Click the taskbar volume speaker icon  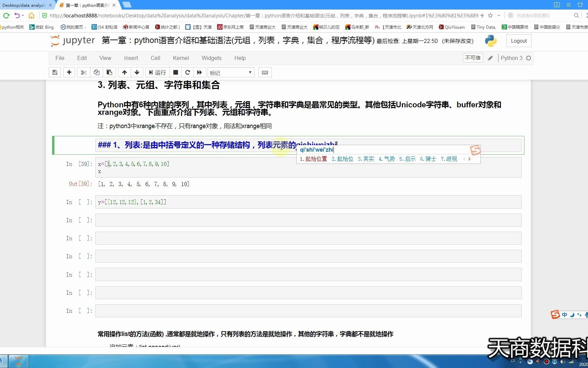(x=563, y=361)
